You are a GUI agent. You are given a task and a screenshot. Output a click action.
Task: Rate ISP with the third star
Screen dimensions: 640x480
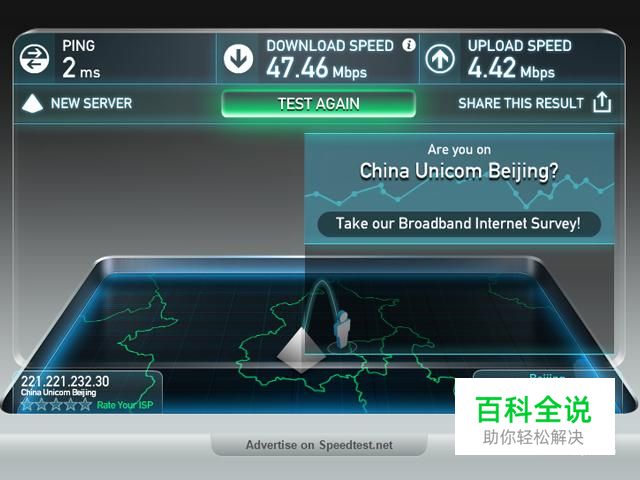(56, 404)
